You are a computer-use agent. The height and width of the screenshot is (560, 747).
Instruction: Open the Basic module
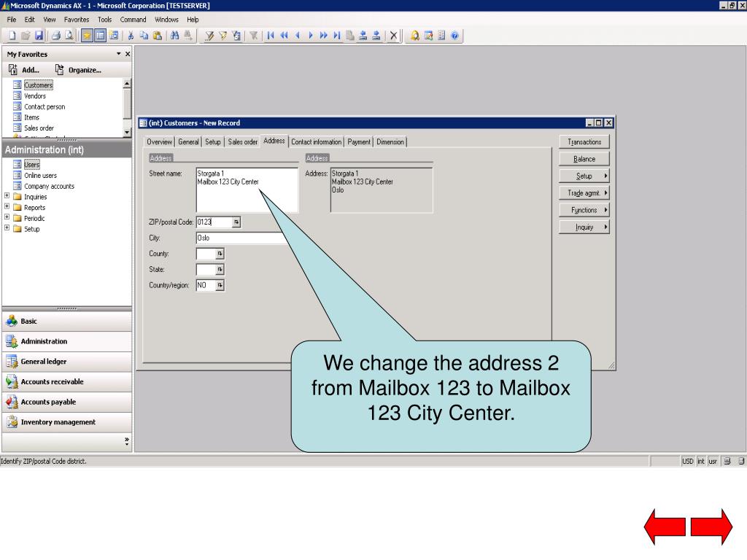66,322
